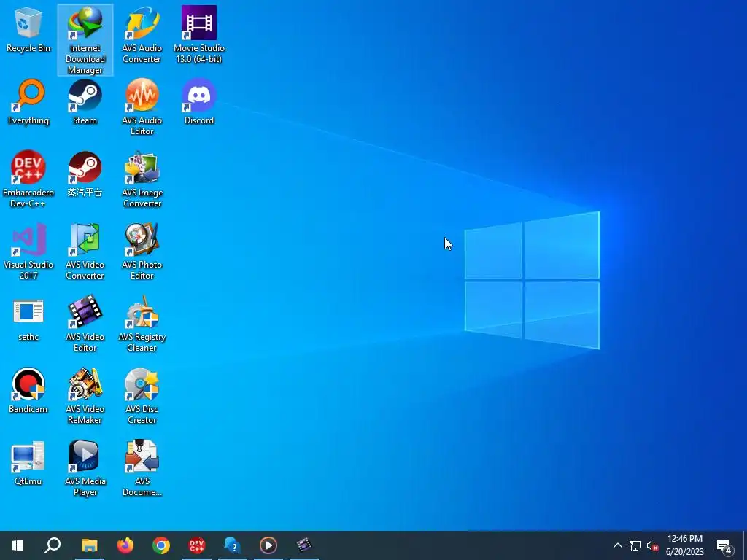Screen dimensions: 747x560
Task: Select the AVS Disc Creator shortcut
Action: [x=142, y=396]
